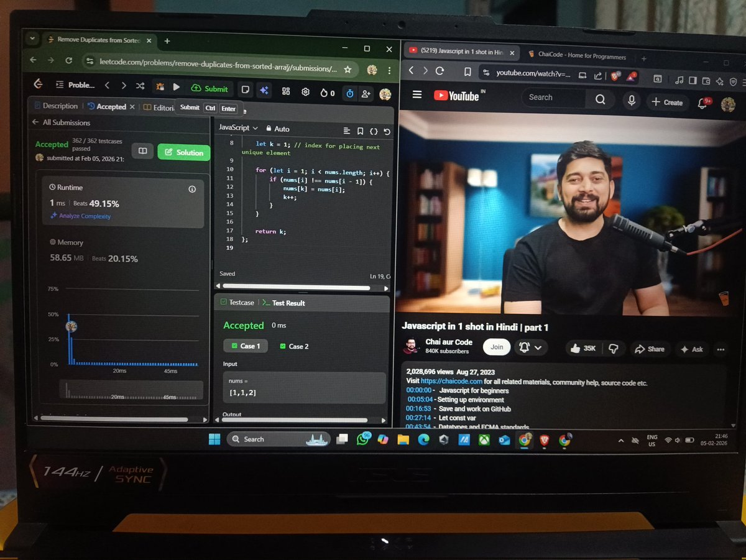This screenshot has height=560, width=746.
Task: Activate YouTube voice search microphone
Action: pos(632,101)
